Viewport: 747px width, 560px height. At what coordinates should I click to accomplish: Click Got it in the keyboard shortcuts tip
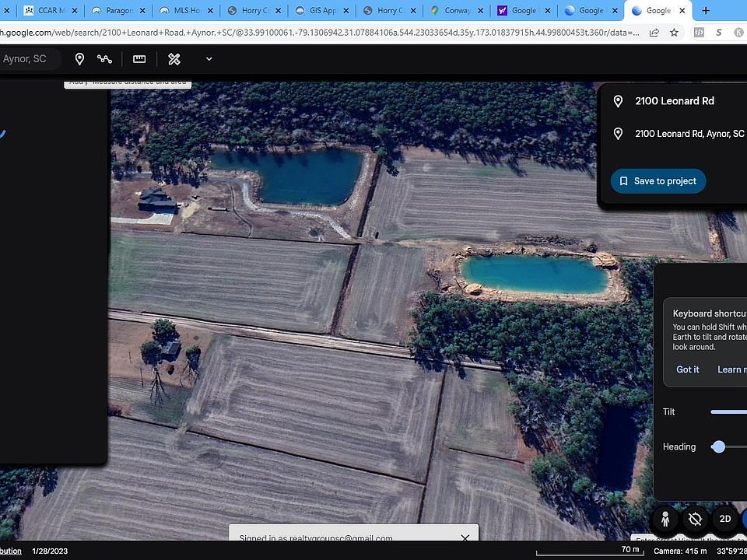tap(687, 369)
